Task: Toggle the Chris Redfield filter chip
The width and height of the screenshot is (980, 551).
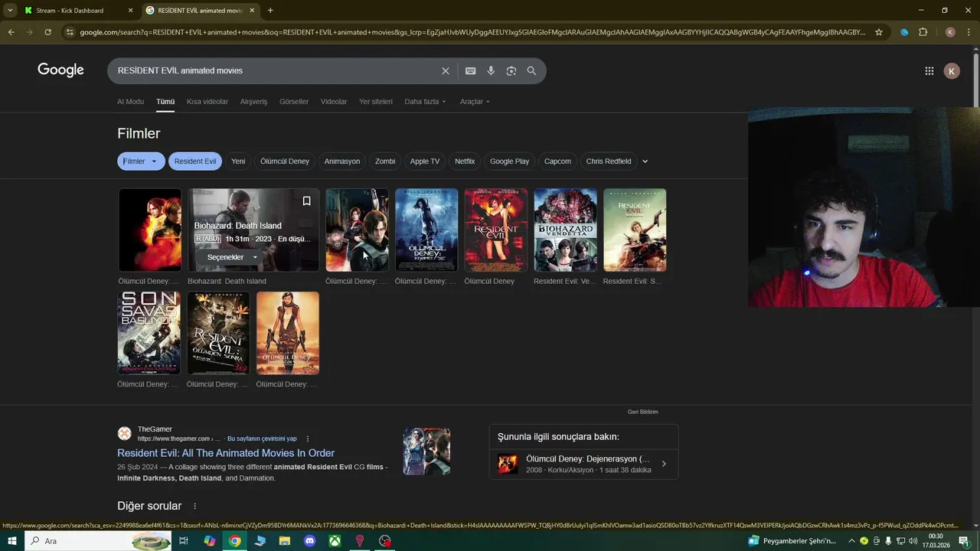Action: 609,161
